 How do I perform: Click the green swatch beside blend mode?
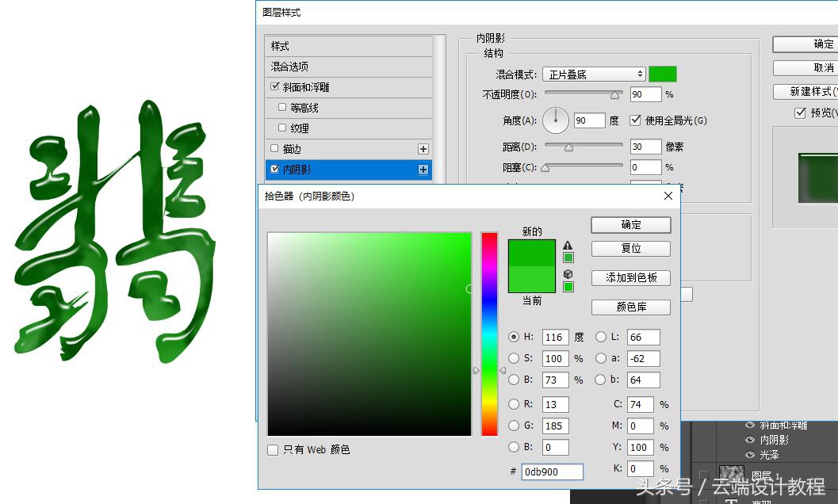point(663,73)
